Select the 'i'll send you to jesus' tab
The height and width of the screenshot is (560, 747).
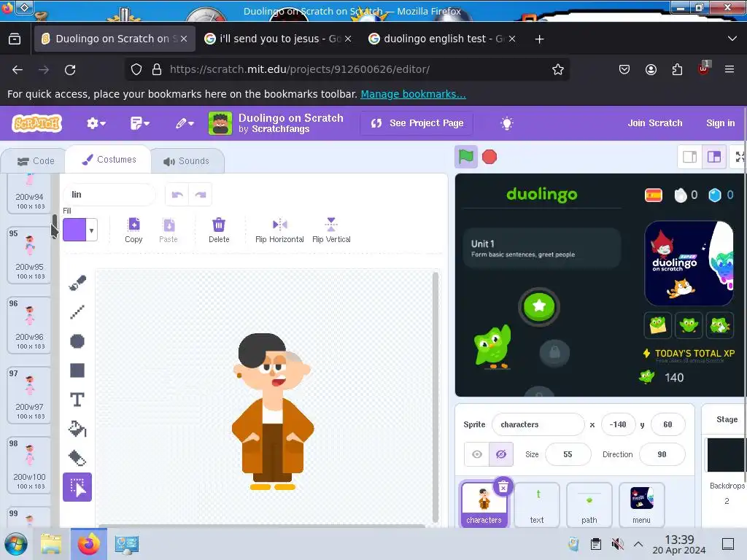pyautogui.click(x=278, y=39)
